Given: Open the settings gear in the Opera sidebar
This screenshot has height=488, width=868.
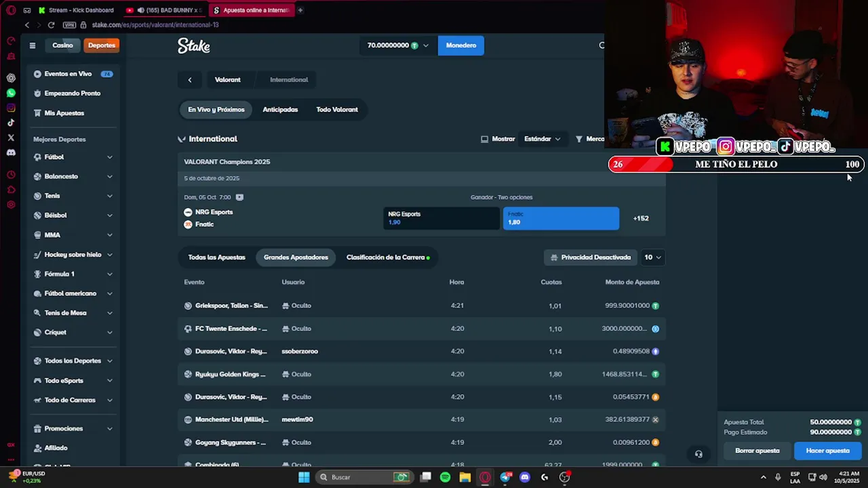Looking at the screenshot, I should point(11,205).
